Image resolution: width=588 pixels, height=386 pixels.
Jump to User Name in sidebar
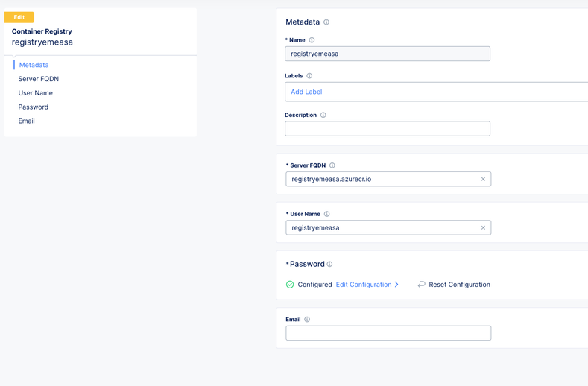[36, 93]
